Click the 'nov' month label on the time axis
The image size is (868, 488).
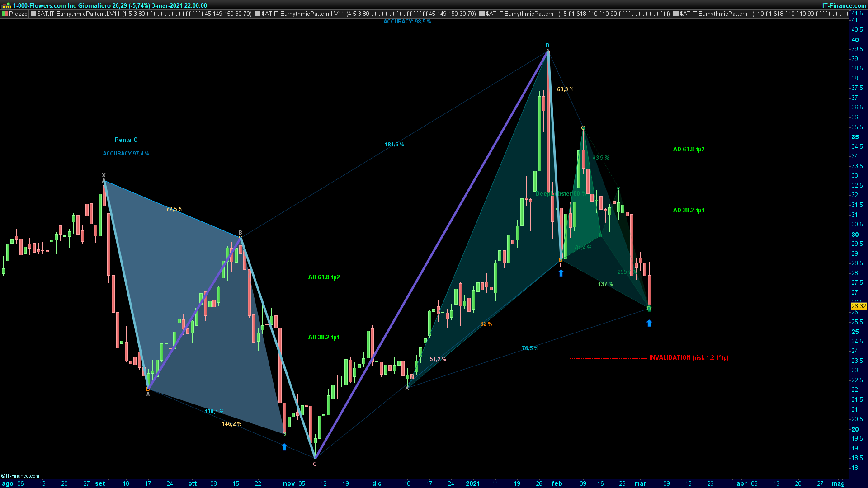tap(289, 483)
